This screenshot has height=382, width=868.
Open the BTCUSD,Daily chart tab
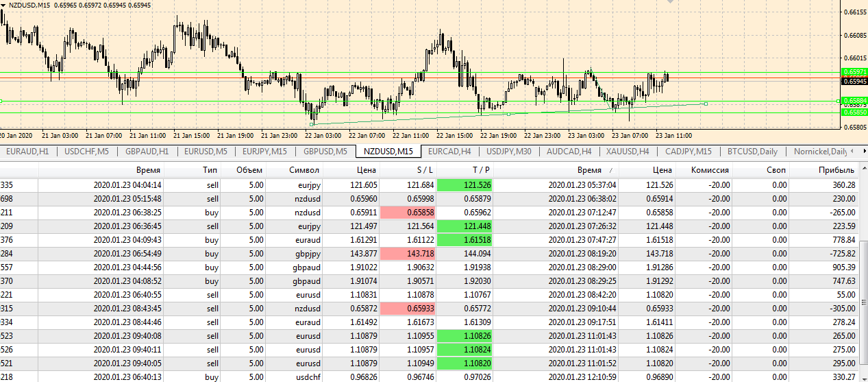point(752,152)
